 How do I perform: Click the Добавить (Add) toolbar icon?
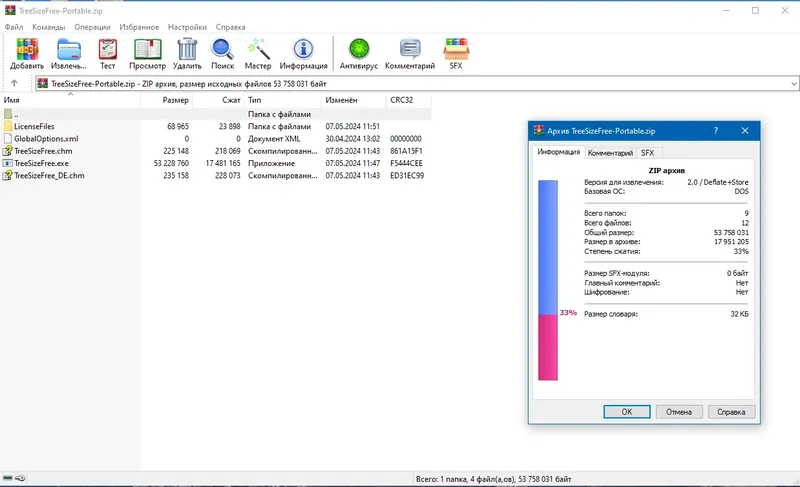coord(27,49)
